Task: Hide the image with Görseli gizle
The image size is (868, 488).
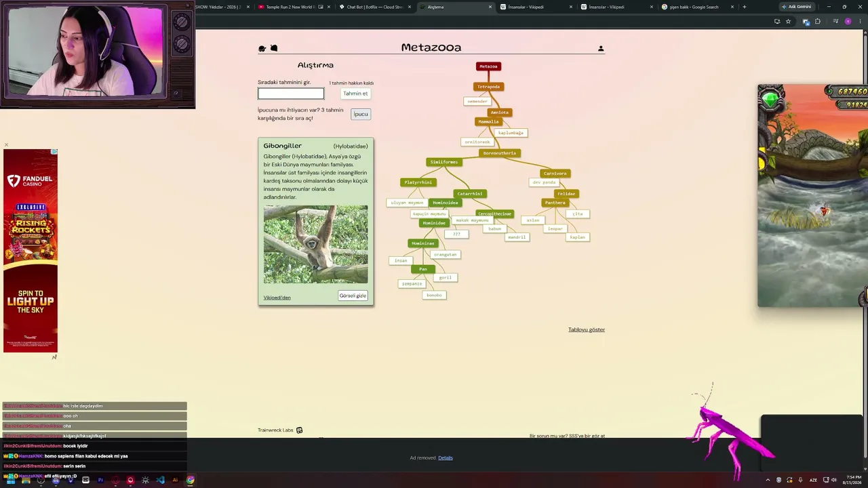Action: tap(353, 296)
